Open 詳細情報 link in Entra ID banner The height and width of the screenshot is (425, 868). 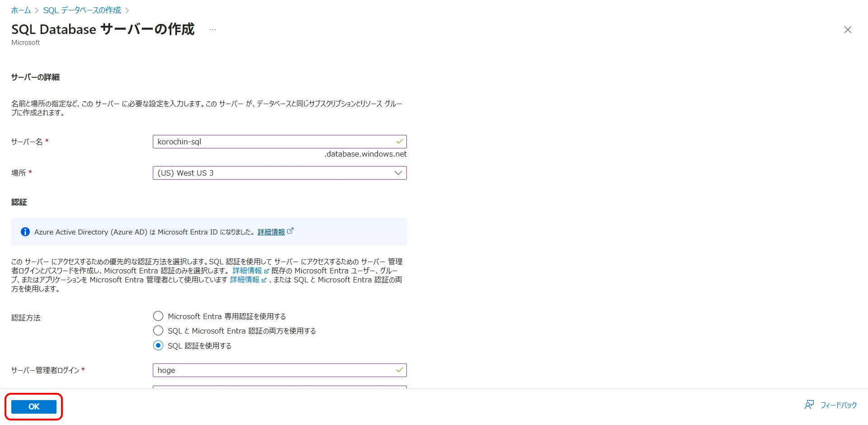[271, 232]
